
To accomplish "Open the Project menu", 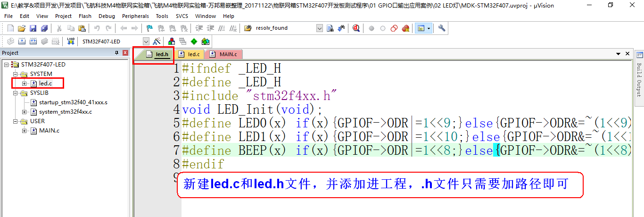I will click(63, 16).
